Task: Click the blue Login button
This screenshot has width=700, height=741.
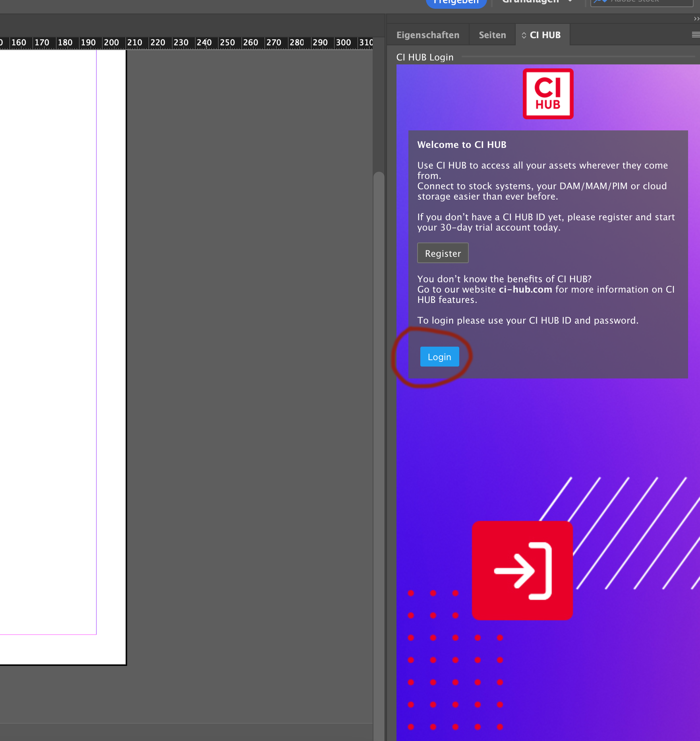Action: point(439,357)
